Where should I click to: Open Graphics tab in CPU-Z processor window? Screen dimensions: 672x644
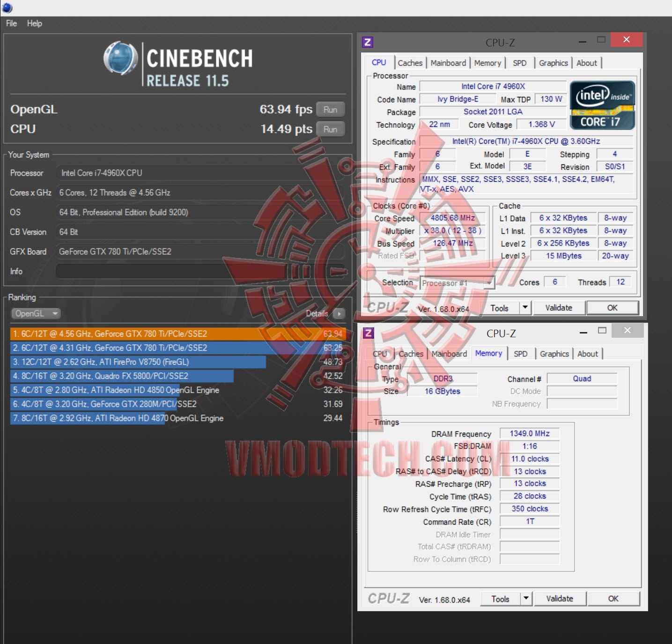(x=554, y=63)
